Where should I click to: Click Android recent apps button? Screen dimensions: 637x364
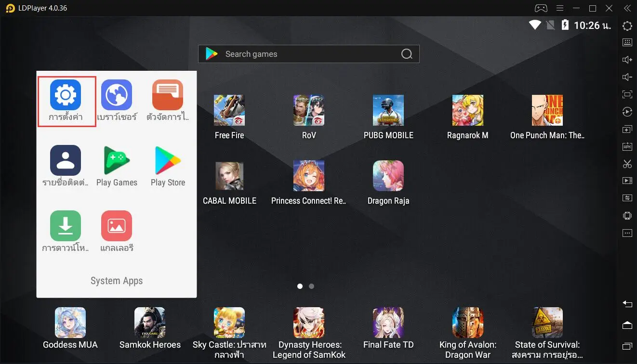tap(627, 346)
